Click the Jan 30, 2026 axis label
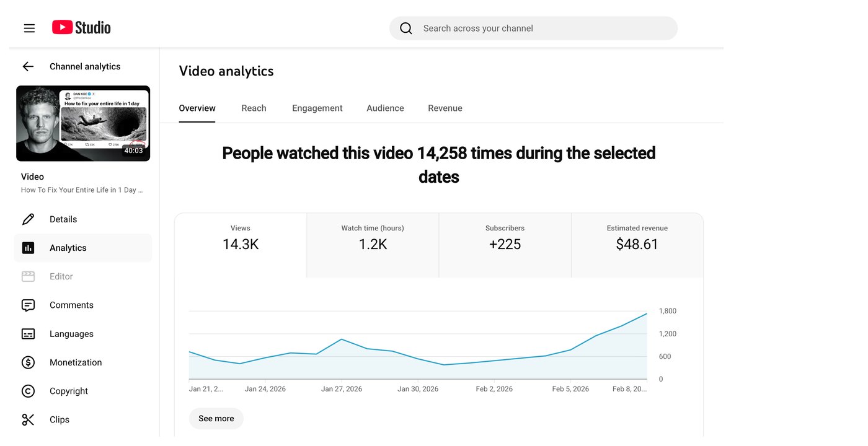This screenshot has width=868, height=446. point(418,389)
